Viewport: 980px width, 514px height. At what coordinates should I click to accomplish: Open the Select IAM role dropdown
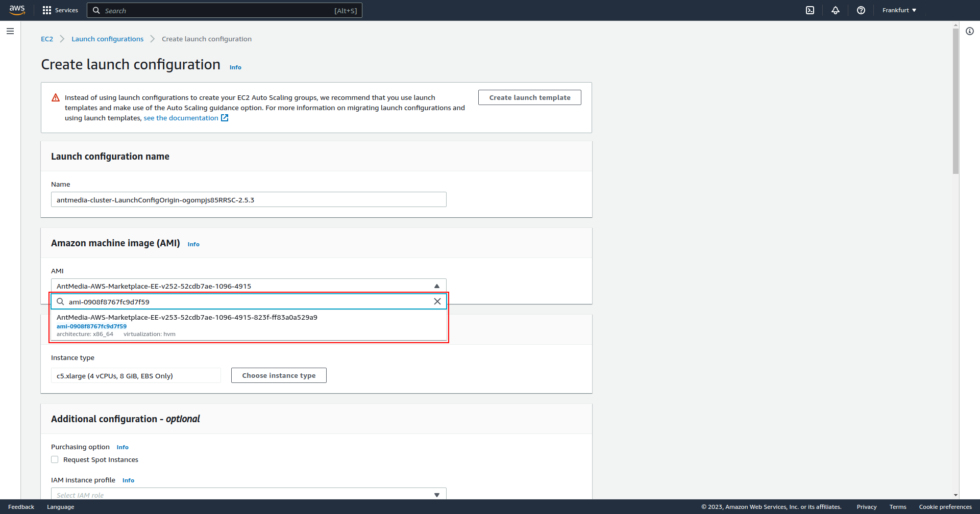(x=249, y=495)
